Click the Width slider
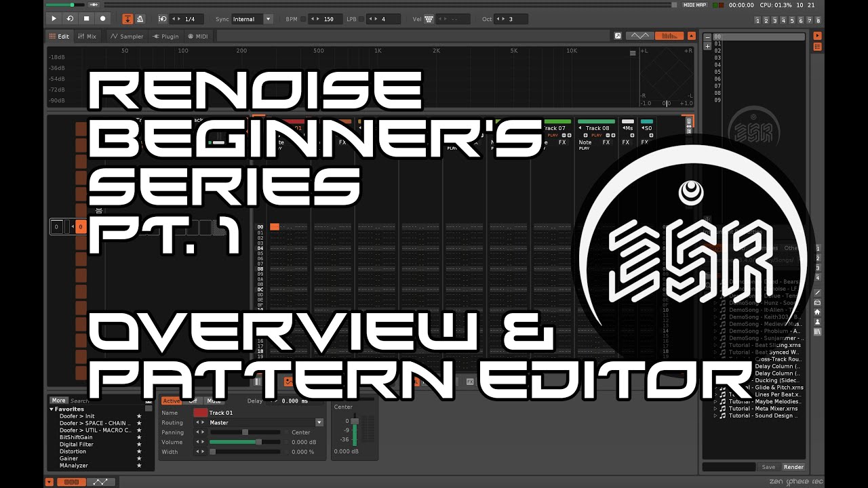868x488 pixels. [245, 451]
